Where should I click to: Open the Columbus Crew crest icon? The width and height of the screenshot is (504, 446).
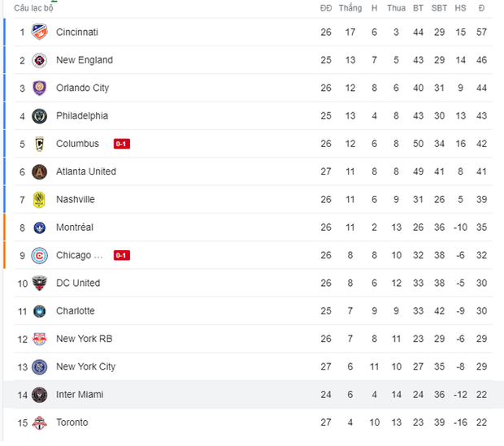[x=39, y=144]
